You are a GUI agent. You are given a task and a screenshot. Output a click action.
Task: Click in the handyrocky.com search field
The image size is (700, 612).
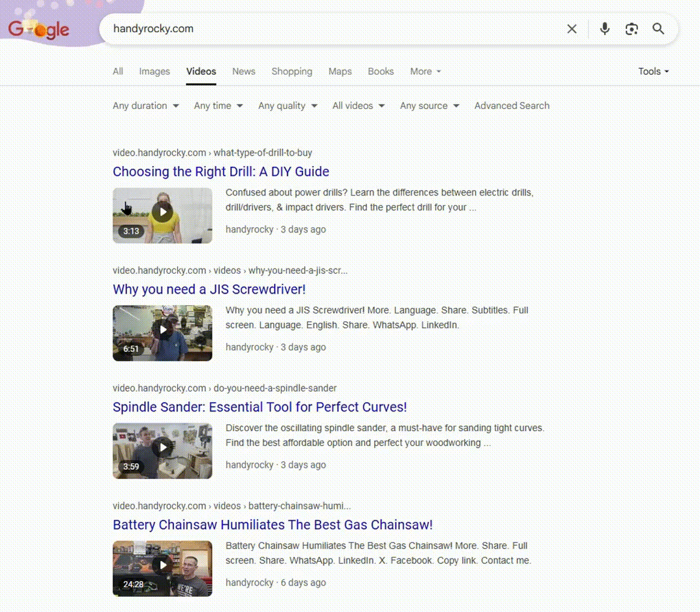[x=334, y=29]
